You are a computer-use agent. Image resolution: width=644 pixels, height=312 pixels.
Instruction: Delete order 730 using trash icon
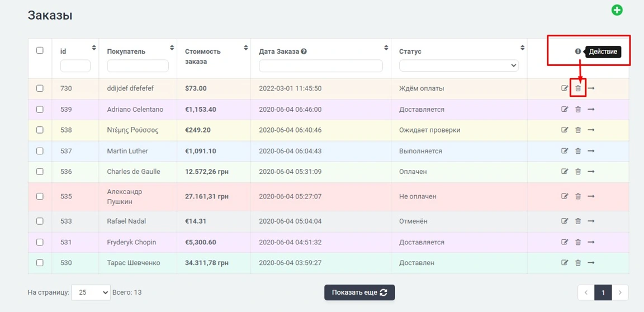(x=578, y=88)
